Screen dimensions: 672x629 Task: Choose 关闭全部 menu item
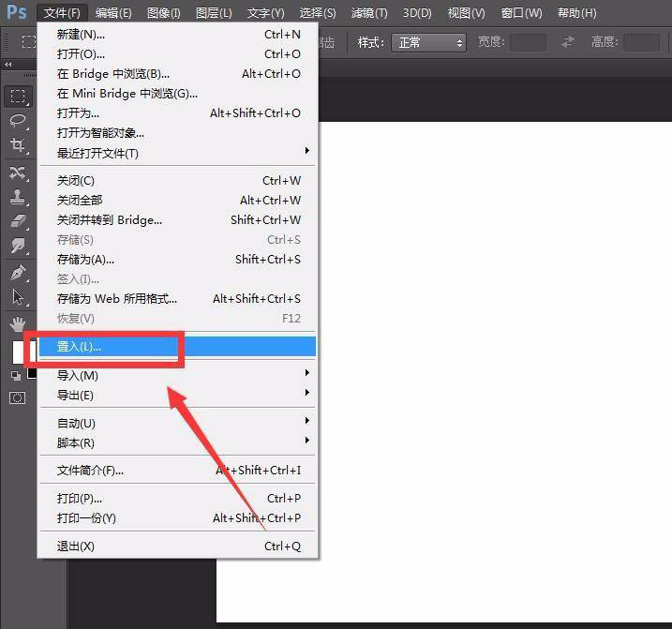click(177, 201)
